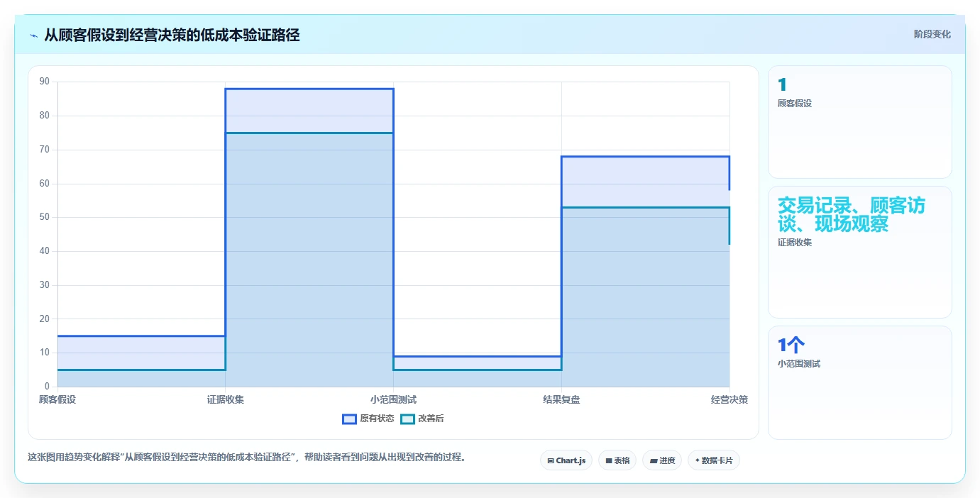Toggle the 改善后 legend entry

point(422,419)
